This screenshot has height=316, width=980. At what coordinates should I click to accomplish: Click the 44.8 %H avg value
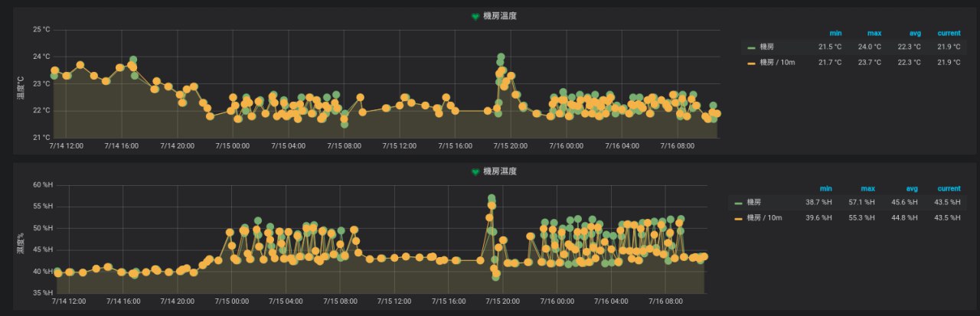pos(904,218)
